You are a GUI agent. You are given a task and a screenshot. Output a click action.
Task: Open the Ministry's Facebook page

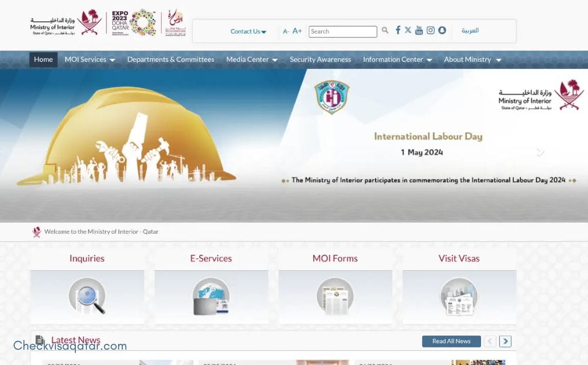click(398, 30)
